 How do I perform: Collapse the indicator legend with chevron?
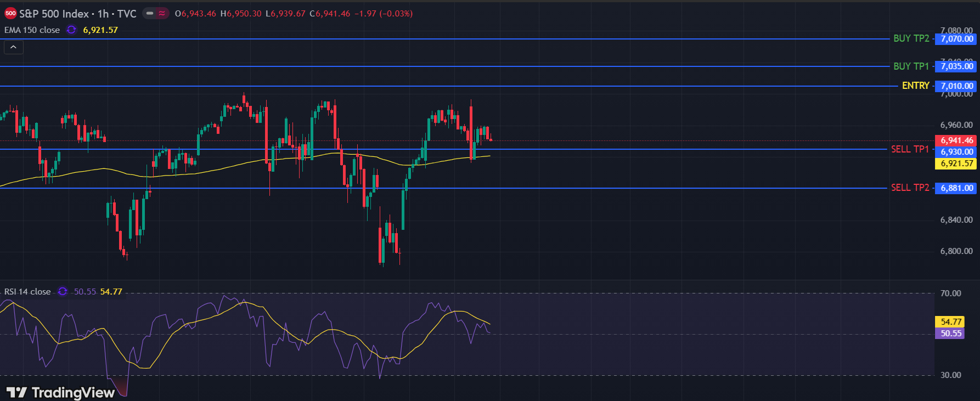point(14,48)
